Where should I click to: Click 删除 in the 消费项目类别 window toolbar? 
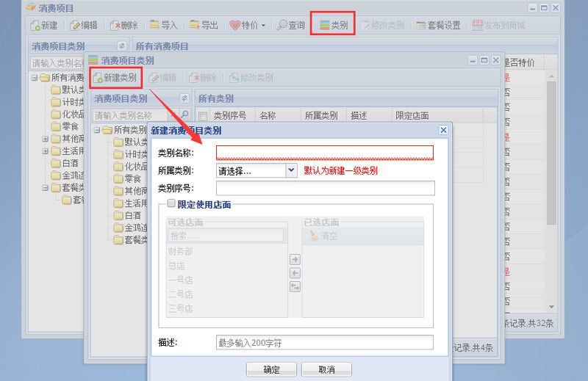[203, 78]
